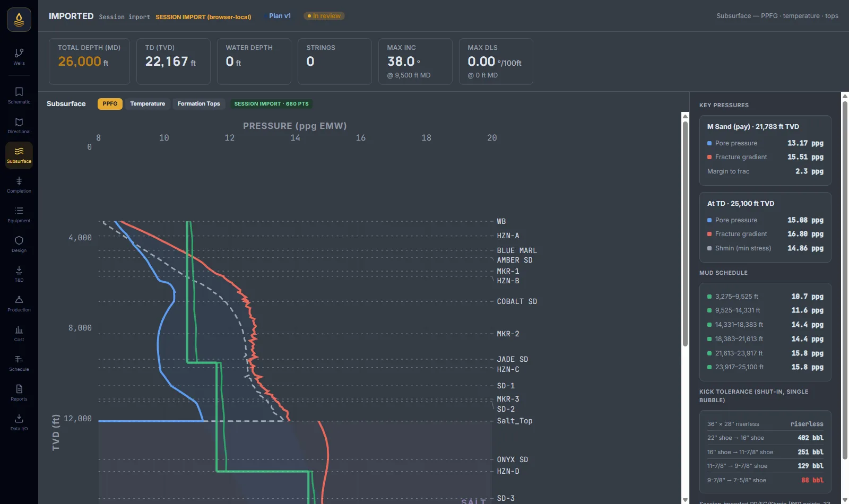849x504 pixels.
Task: Open the Cost chart icon
Action: point(19,333)
